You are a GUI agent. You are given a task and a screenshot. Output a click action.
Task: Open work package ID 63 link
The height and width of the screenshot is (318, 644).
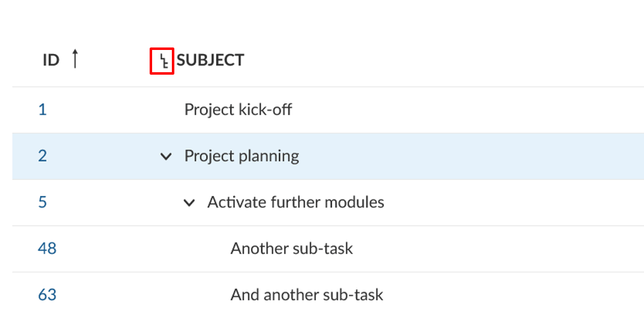[47, 295]
